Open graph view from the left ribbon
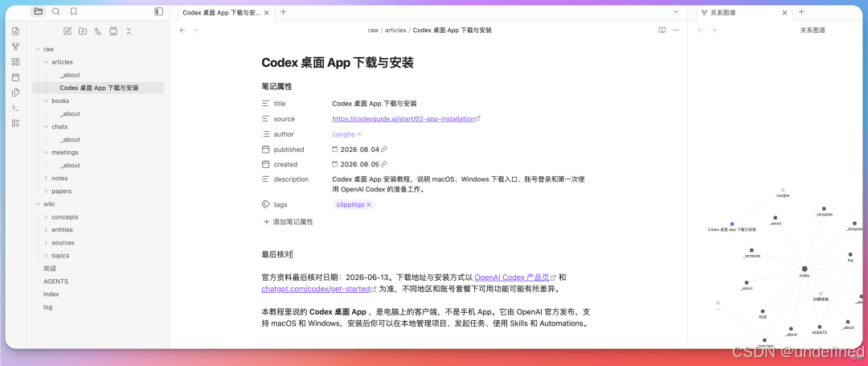This screenshot has height=366, width=868. pos(15,47)
